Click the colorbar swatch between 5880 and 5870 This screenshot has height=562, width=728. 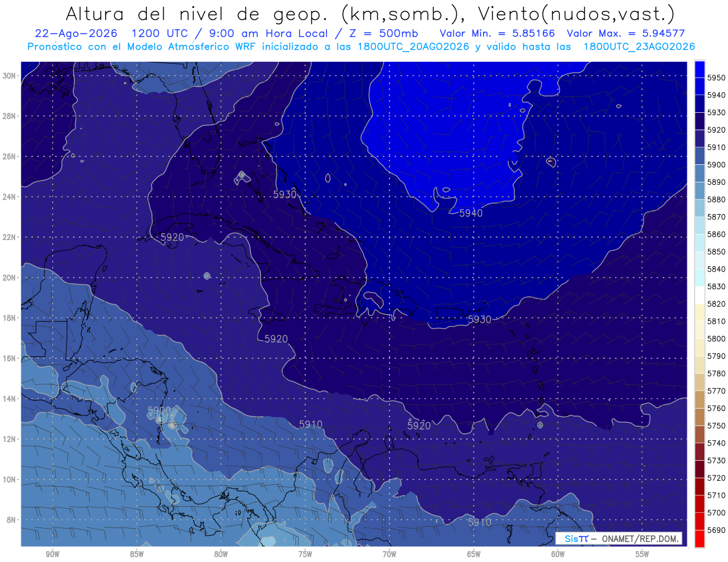tap(699, 207)
